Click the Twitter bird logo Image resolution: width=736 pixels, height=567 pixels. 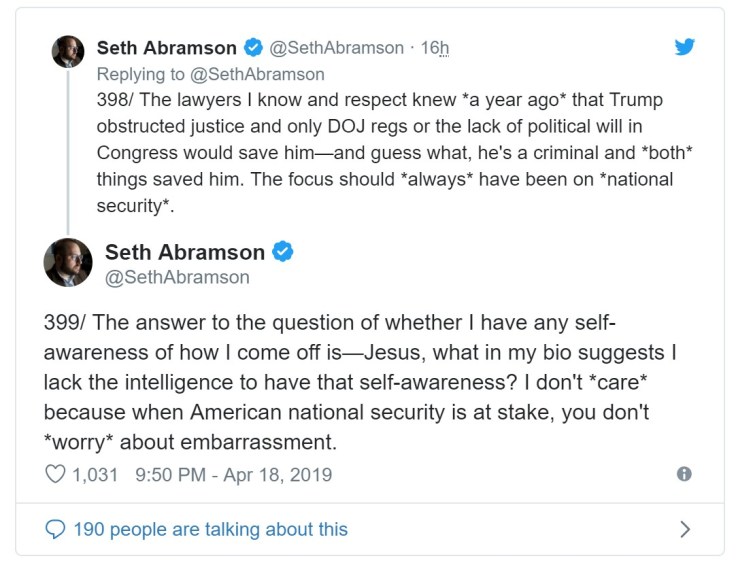[x=684, y=47]
